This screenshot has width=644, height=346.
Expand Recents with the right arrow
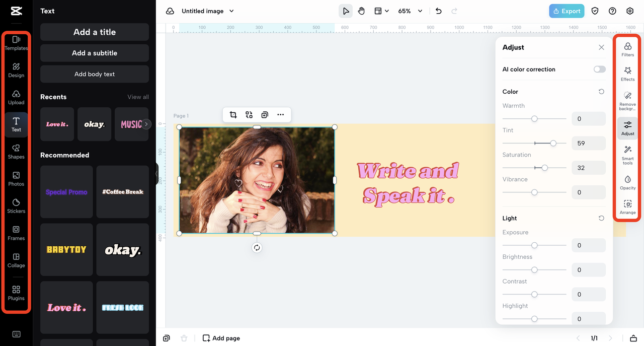tap(146, 124)
